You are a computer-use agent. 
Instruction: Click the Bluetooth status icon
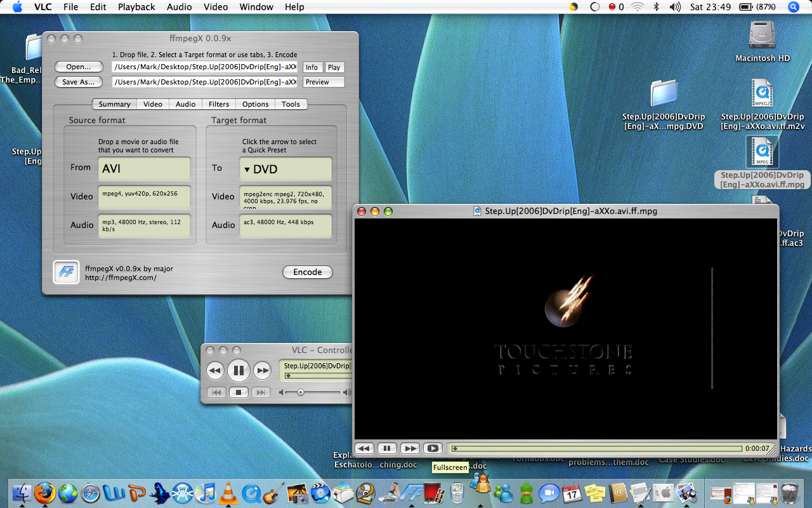click(657, 7)
